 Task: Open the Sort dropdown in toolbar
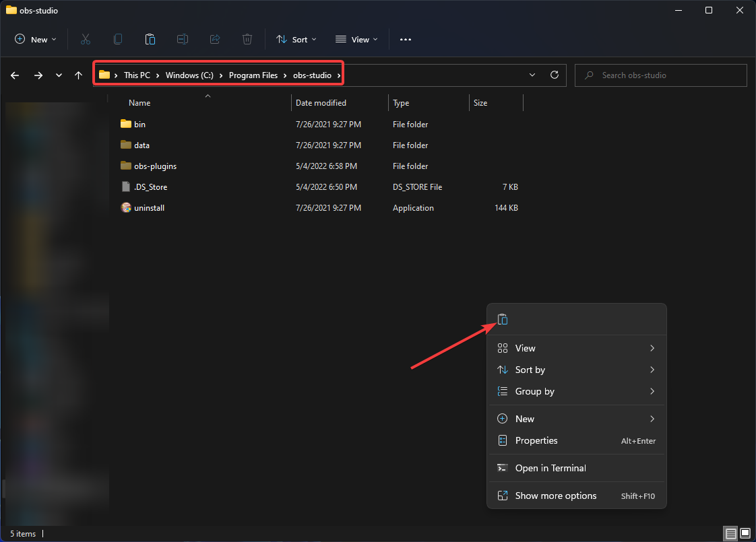point(296,40)
